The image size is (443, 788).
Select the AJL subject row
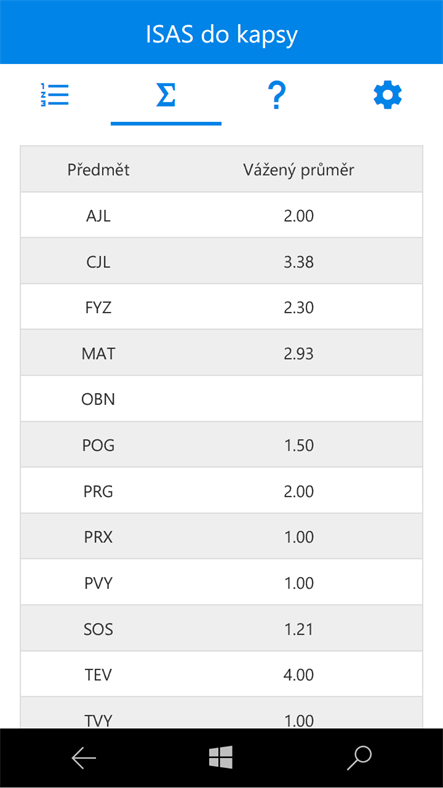click(x=222, y=215)
